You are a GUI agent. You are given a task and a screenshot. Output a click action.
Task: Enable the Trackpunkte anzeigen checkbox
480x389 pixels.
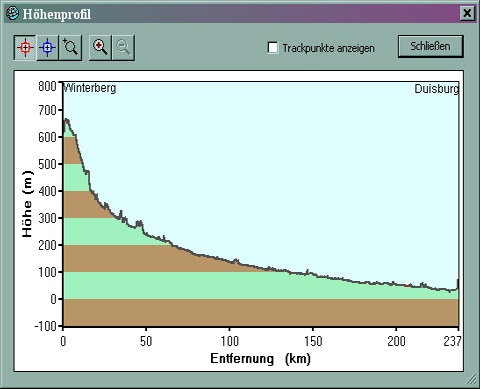[273, 47]
